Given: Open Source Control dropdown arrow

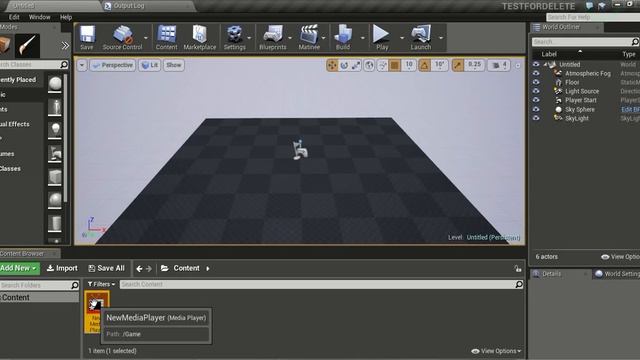Looking at the screenshot, I should click(x=146, y=38).
